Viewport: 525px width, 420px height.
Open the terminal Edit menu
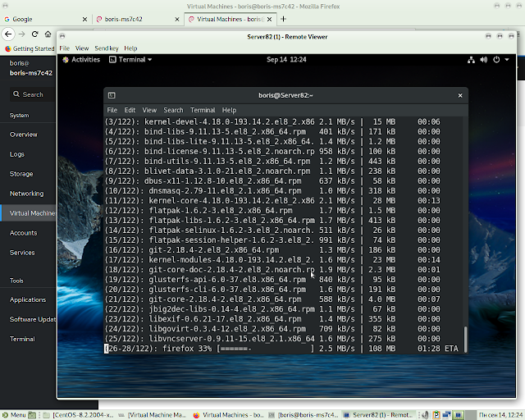click(x=130, y=110)
